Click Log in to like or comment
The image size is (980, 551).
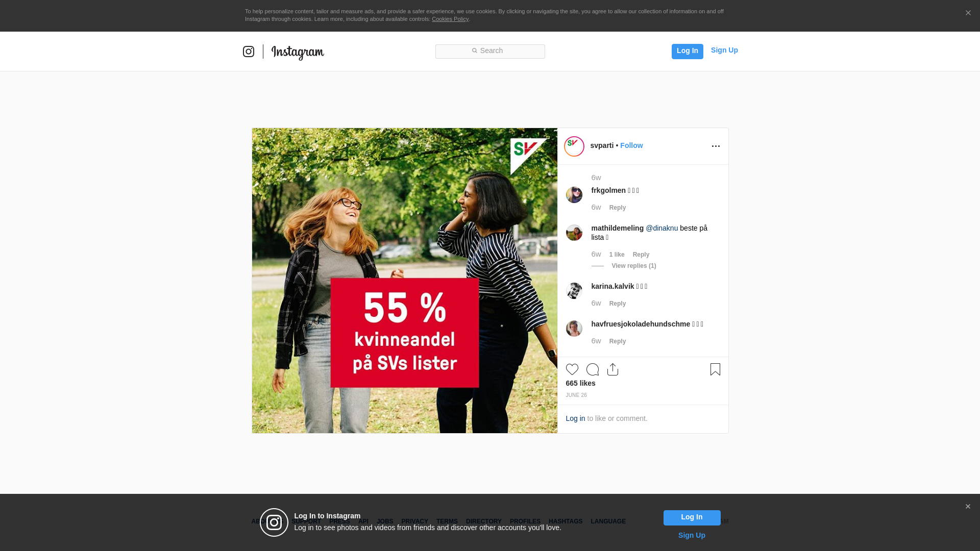[x=575, y=418]
